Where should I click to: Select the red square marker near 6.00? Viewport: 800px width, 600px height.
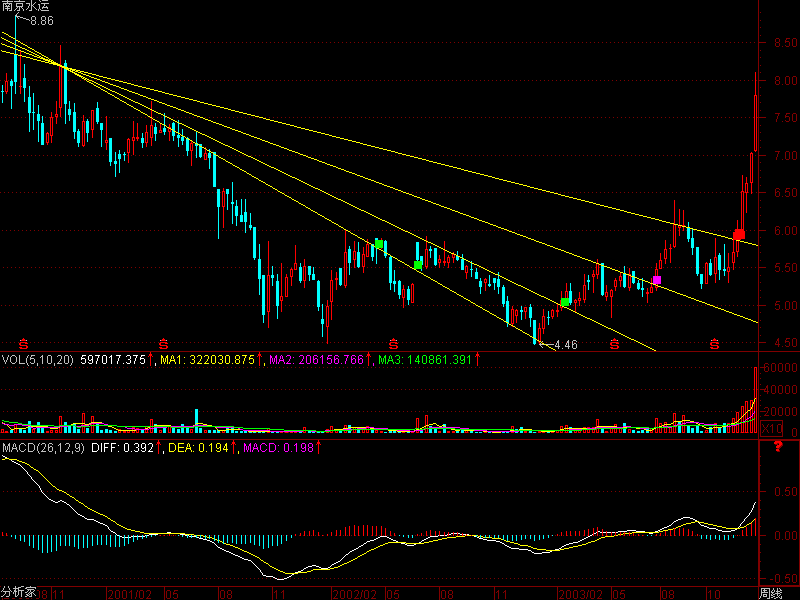pos(739,235)
